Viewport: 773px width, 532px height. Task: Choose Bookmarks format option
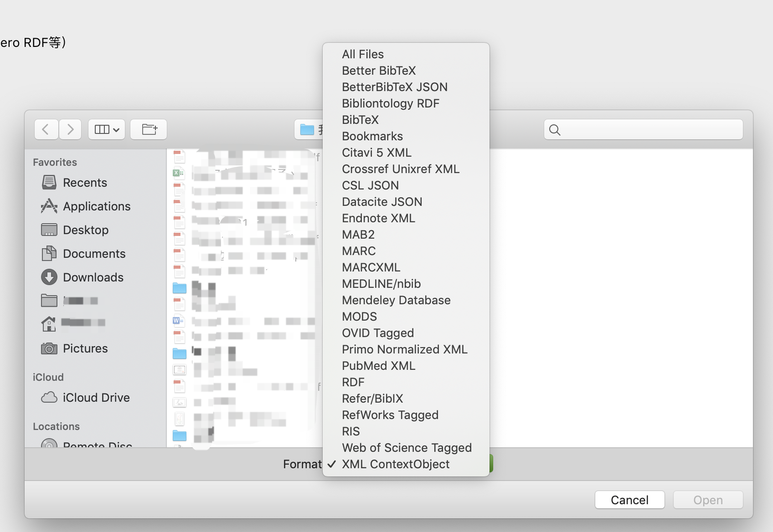pos(406,136)
